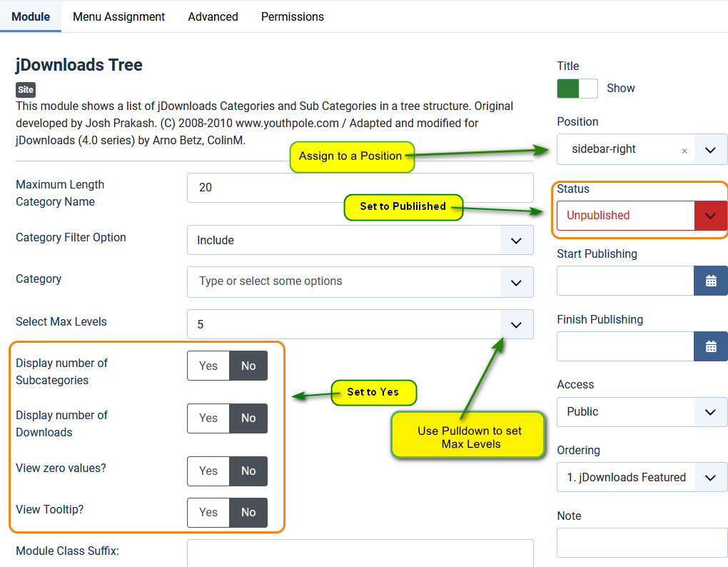Open the Permissions tab
Image resolution: width=728 pixels, height=567 pixels.
click(293, 16)
